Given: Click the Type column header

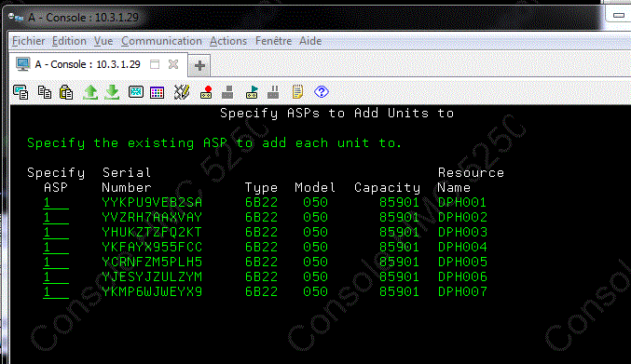Looking at the screenshot, I should 261,188.
